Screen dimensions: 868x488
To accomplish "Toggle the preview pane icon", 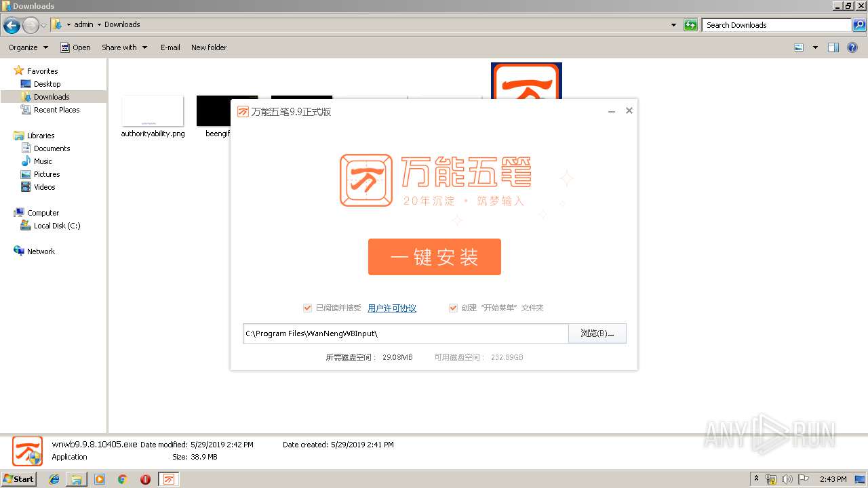I will click(833, 47).
